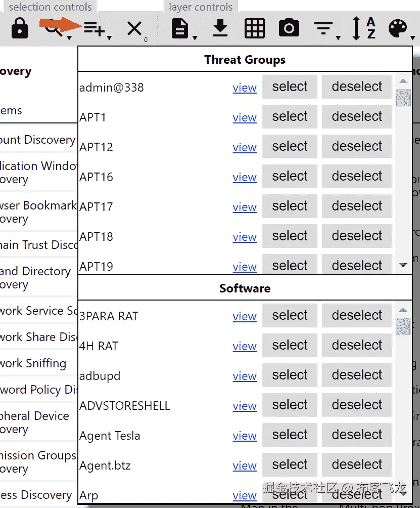Deselect techniques for Agent Tesla
Viewport: 420px width, 508px height.
(357, 435)
